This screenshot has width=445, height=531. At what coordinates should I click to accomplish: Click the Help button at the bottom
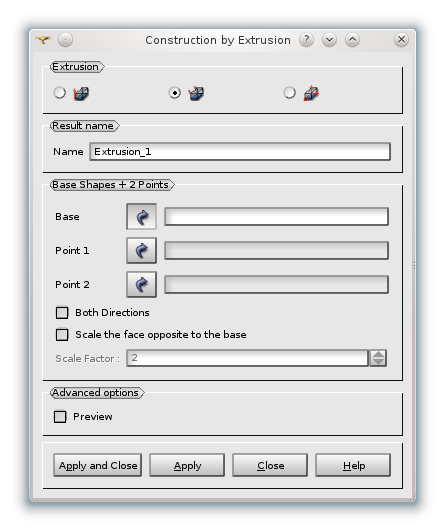[353, 465]
